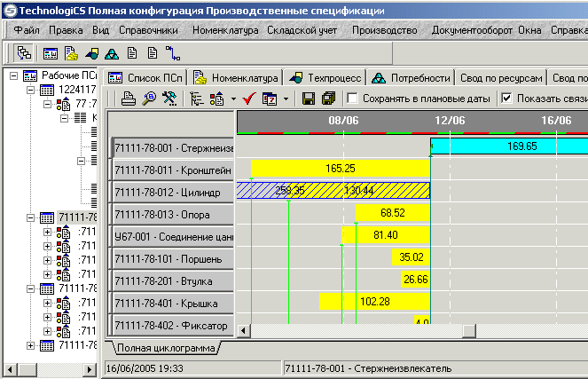588x379 pixels.
Task: Click the print icon in Gantt toolbar
Action: (129, 99)
